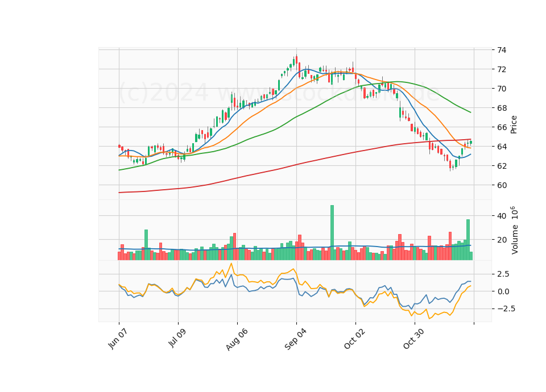The width and height of the screenshot is (546, 392).
Task: Select the 60 price axis tick
Action: (502, 185)
